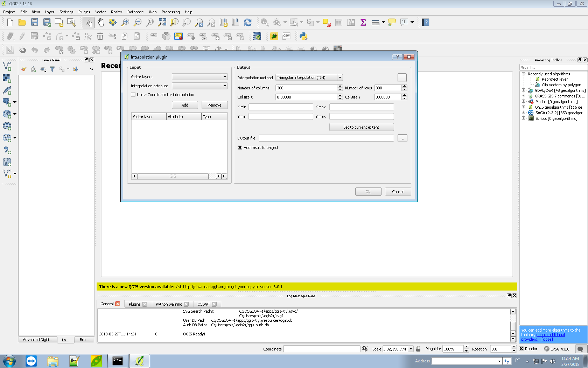Select Reproject layer in recent algorithms
This screenshot has width=588, height=368.
click(554, 79)
